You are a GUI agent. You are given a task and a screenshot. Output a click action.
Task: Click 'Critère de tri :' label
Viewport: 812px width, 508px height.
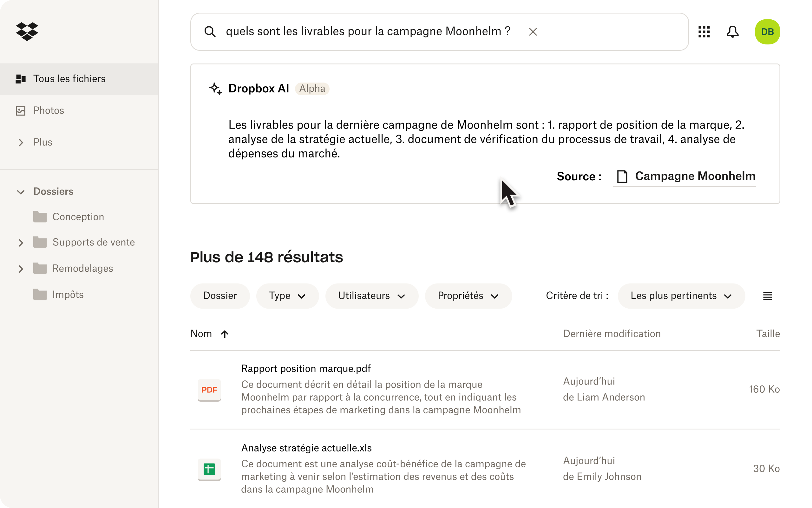[577, 296]
